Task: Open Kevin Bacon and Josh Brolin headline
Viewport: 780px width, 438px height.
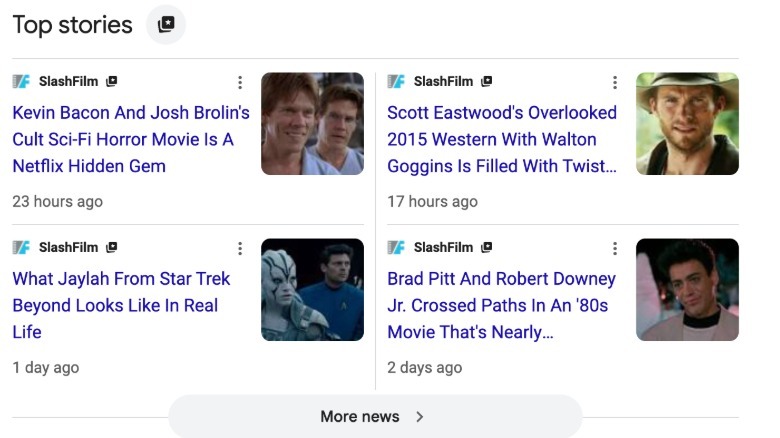Action: coord(130,139)
